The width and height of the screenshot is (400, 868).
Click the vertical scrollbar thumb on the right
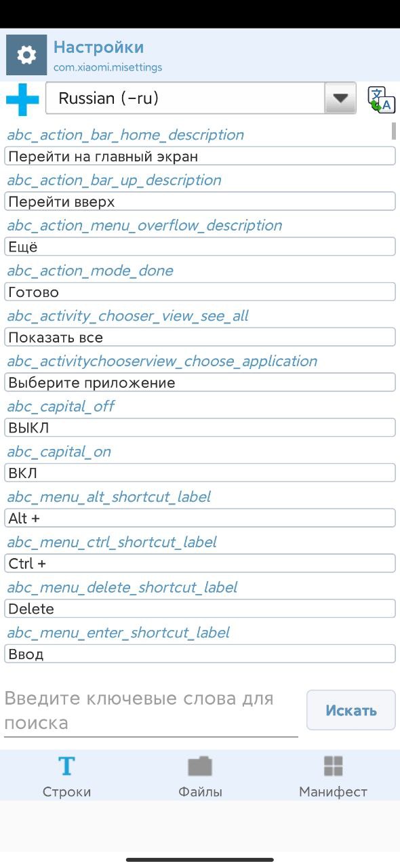pos(394,130)
